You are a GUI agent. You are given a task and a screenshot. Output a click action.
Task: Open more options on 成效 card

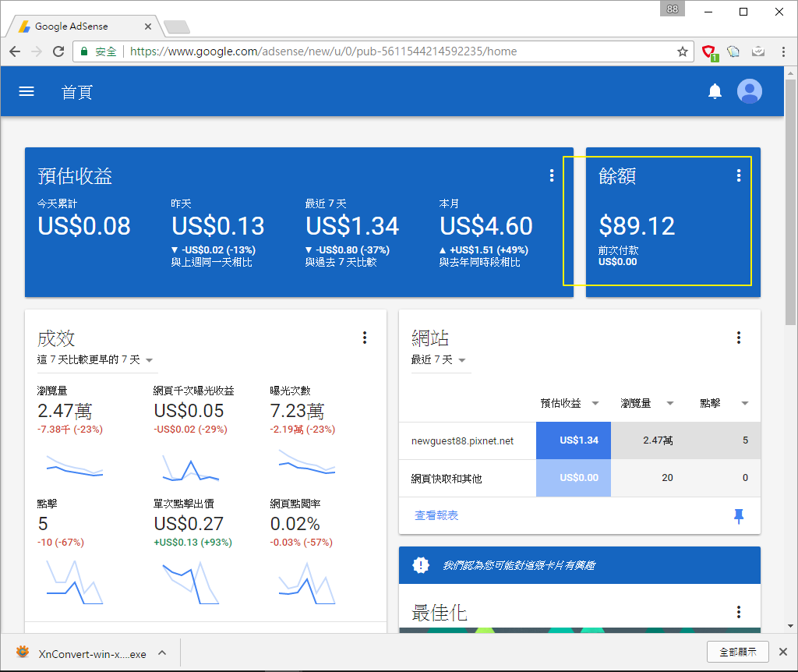(x=365, y=338)
